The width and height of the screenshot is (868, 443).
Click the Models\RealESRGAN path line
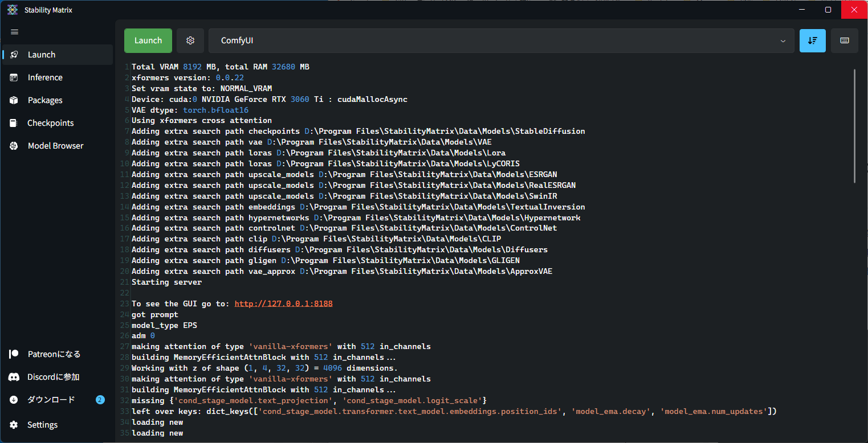pos(354,185)
